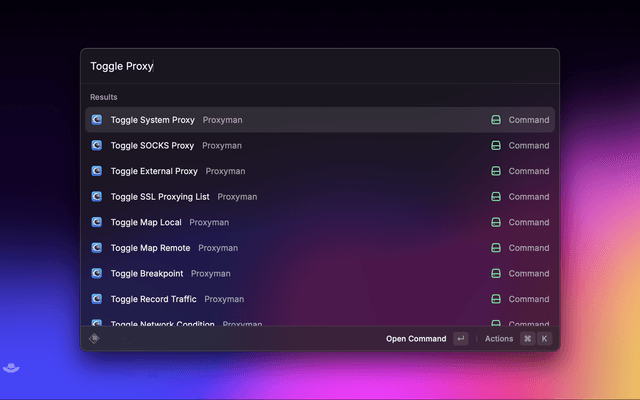Click the K shortcut key badge

click(x=545, y=339)
